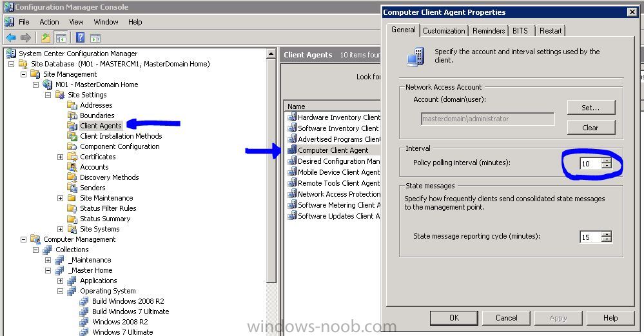Close the Computer Client Agent Properties dialog
The image size is (644, 336).
(x=632, y=12)
